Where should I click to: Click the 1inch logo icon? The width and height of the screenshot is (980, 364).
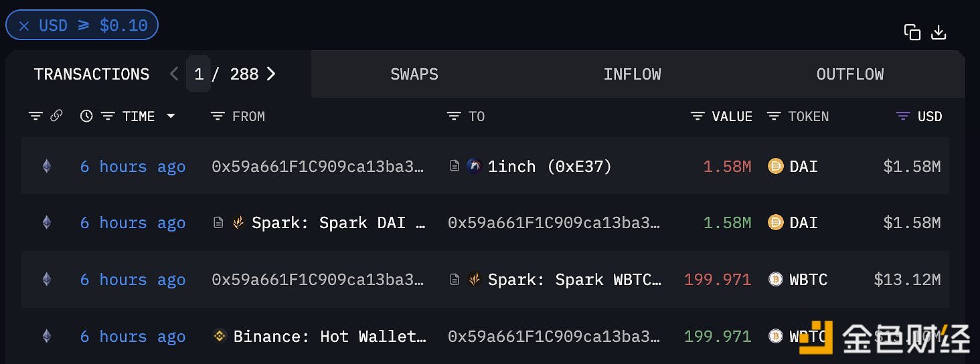pos(474,167)
